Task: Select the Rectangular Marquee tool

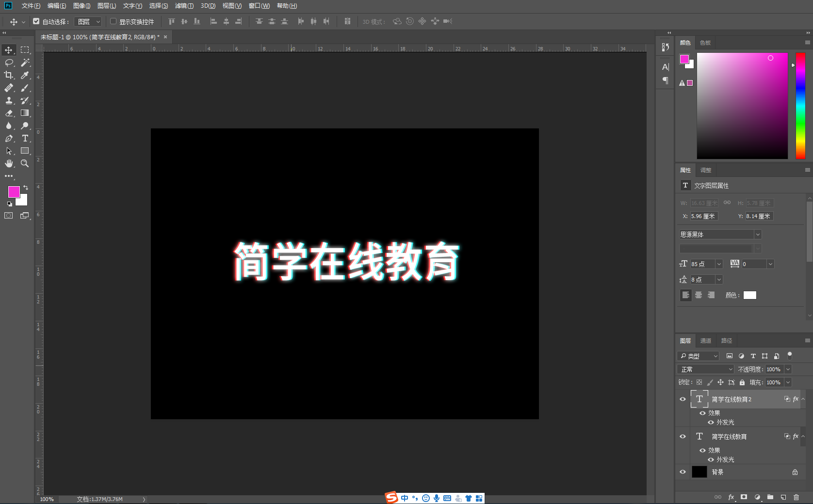Action: [x=25, y=50]
